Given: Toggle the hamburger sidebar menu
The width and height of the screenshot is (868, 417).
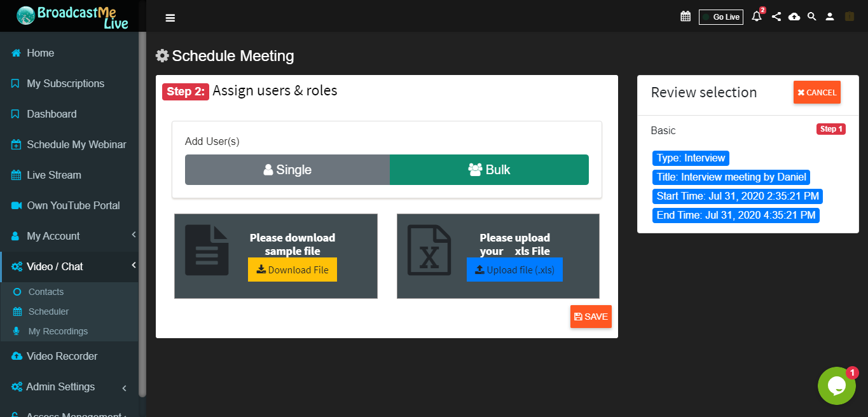Looking at the screenshot, I should pos(170,17).
